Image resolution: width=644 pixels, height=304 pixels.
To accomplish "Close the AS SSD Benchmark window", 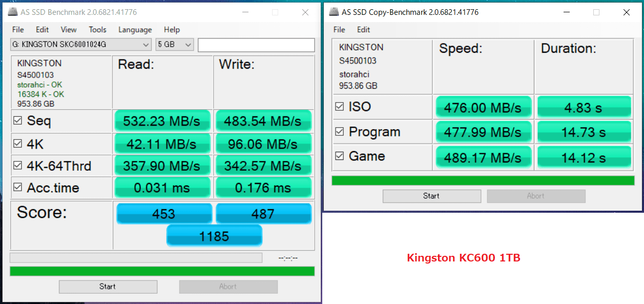I will pos(305,12).
